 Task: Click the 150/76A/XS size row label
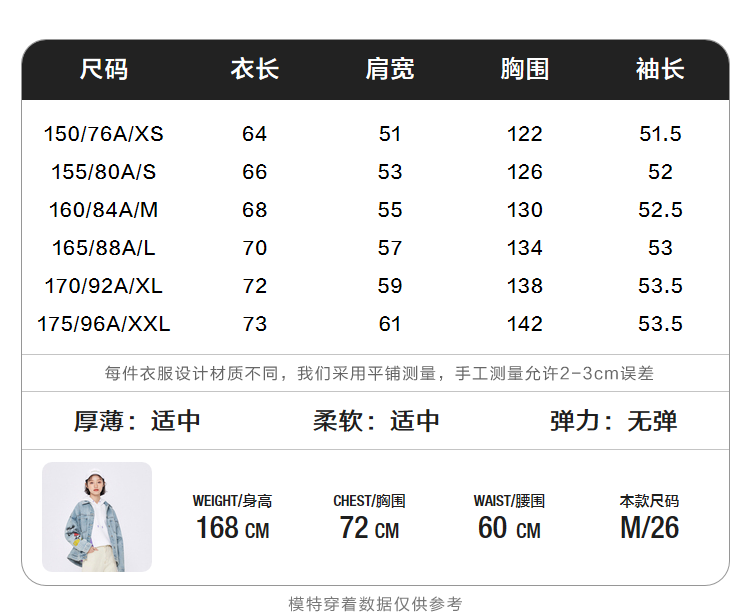coord(104,134)
